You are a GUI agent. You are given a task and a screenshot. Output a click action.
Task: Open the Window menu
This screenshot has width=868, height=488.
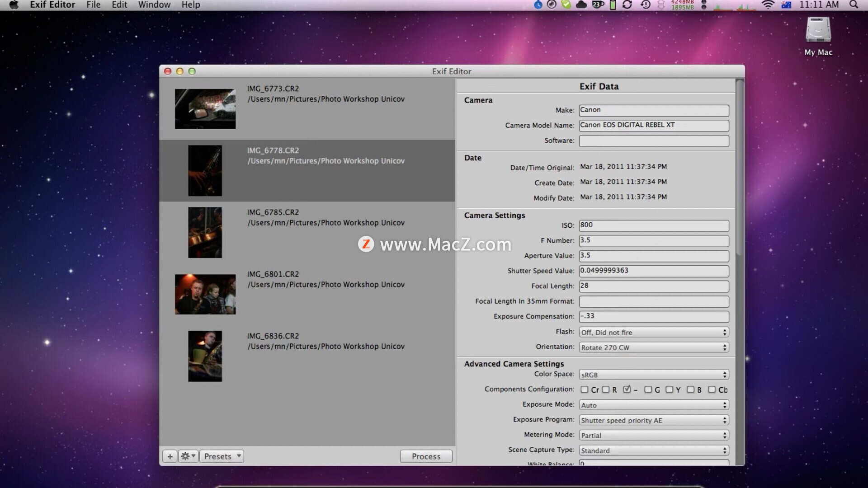tap(154, 5)
